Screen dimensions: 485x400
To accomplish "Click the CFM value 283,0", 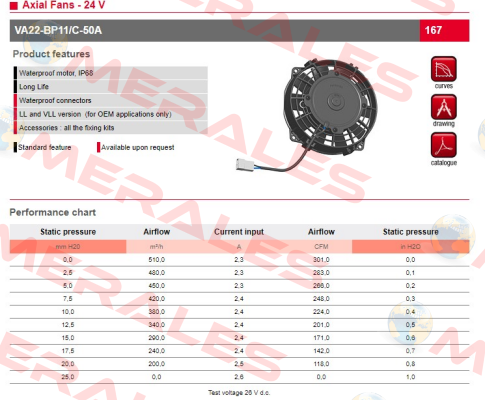I will pos(321,273).
